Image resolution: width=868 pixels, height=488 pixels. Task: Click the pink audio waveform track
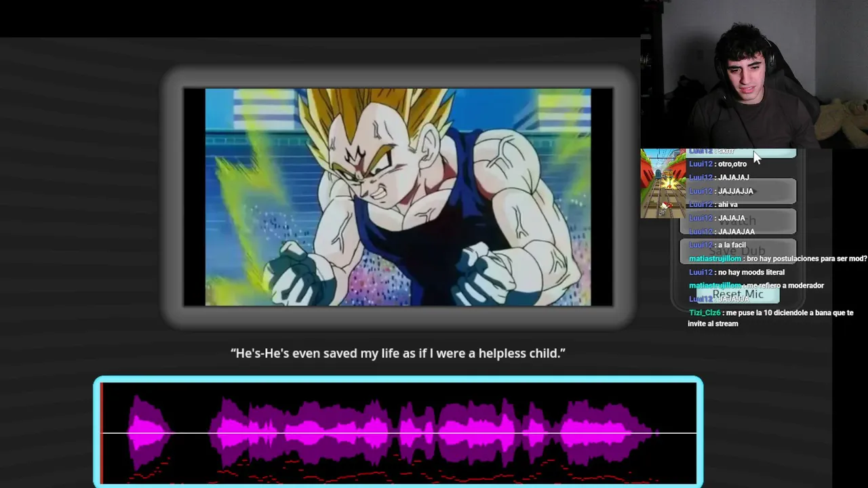click(x=398, y=434)
